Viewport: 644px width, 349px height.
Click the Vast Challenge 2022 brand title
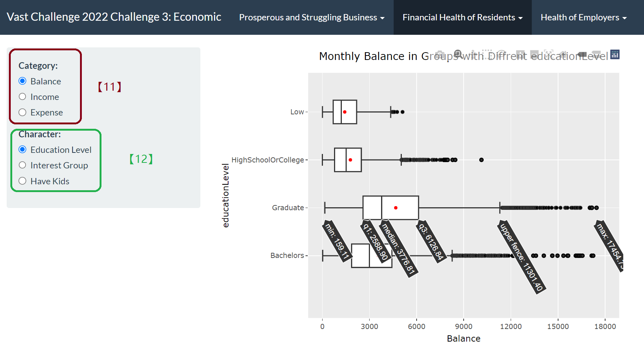tap(114, 17)
